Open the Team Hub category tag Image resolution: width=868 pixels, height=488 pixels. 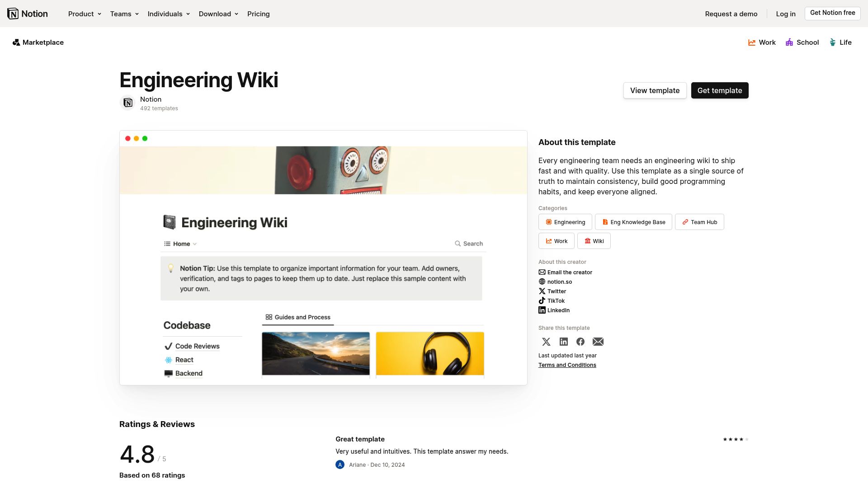[x=699, y=222]
